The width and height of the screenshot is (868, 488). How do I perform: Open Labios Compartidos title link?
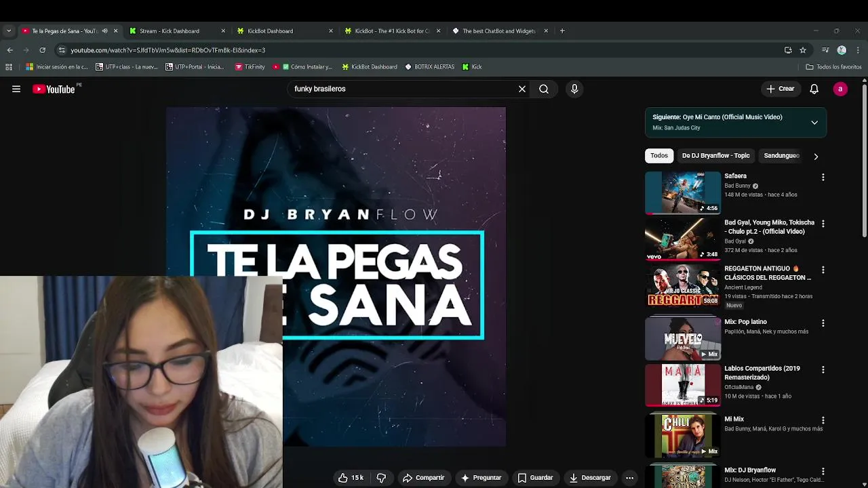(x=762, y=373)
